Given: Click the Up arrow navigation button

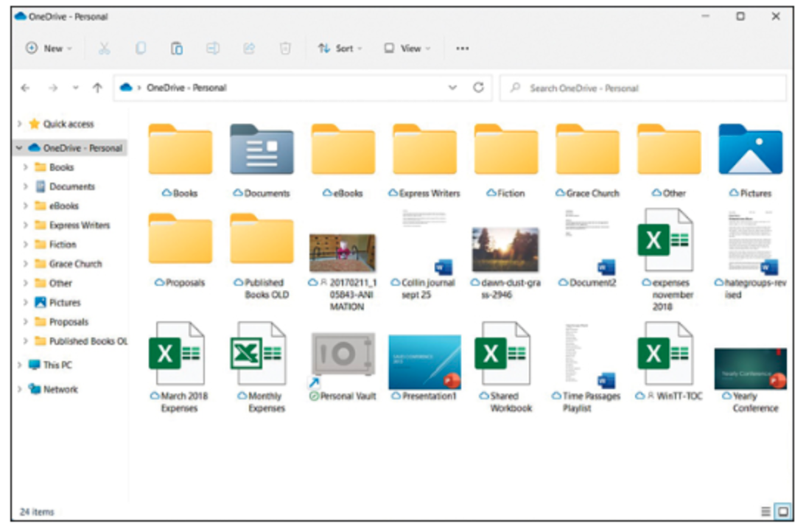Looking at the screenshot, I should pos(97,88).
